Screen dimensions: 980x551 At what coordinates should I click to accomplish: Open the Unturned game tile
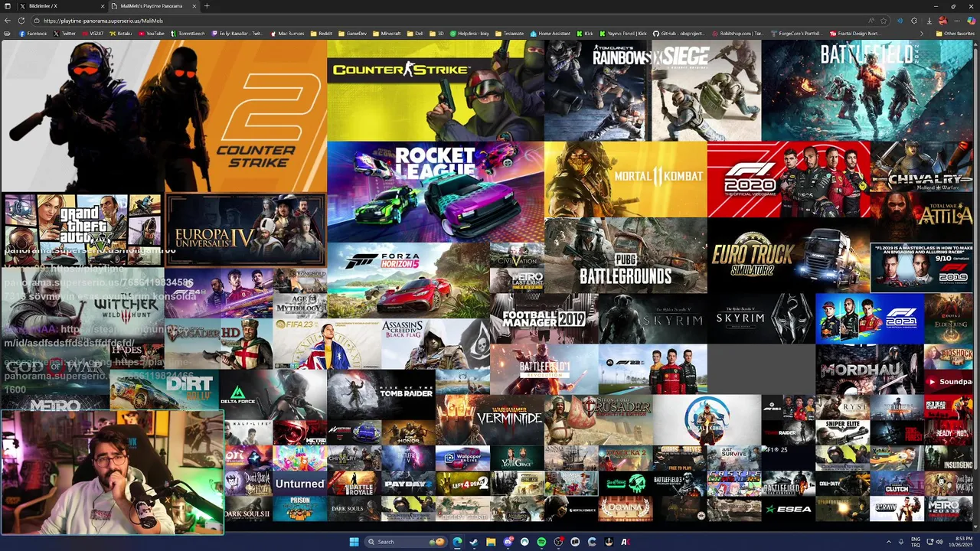tap(299, 483)
